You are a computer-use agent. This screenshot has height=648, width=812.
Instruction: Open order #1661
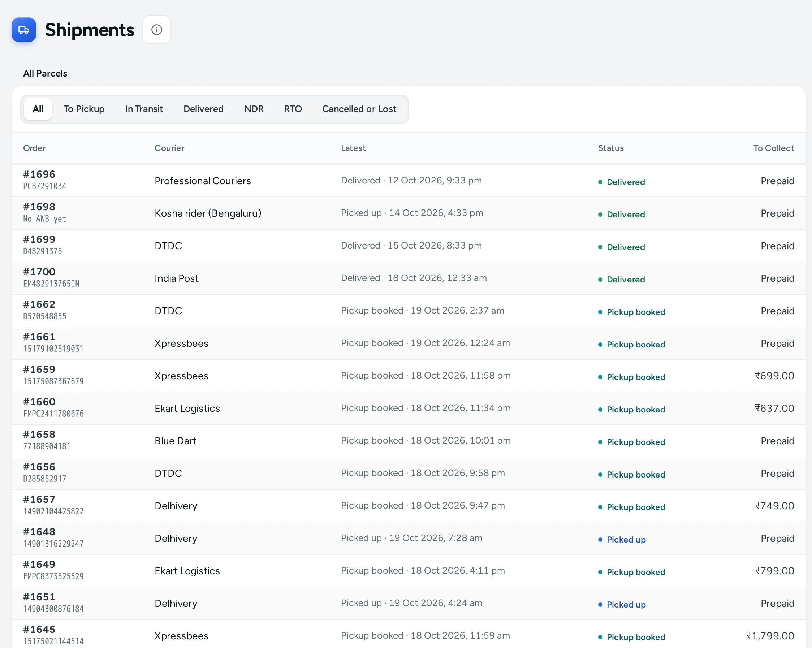coord(39,337)
